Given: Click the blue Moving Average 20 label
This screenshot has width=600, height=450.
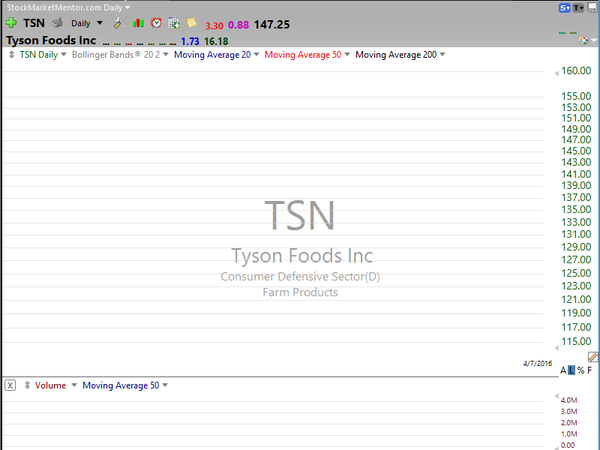Looking at the screenshot, I should pos(212,55).
